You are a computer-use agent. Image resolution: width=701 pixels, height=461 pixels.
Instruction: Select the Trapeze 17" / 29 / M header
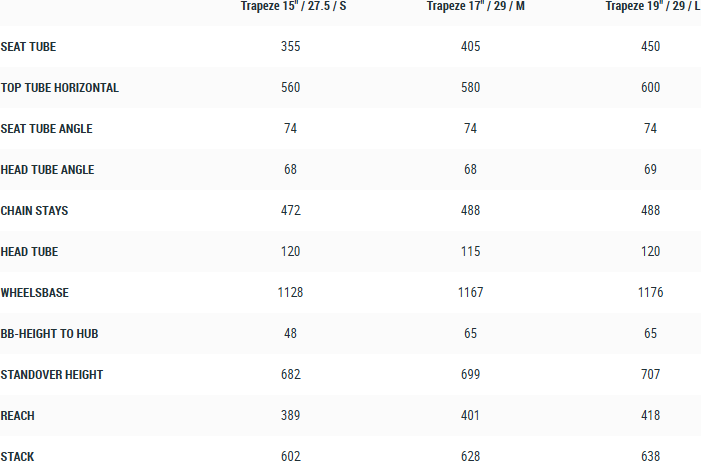470,6
